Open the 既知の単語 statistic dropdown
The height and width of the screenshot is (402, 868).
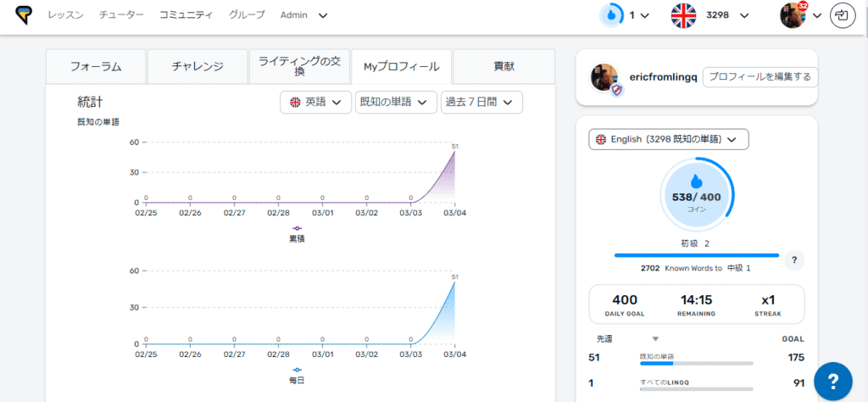point(396,103)
